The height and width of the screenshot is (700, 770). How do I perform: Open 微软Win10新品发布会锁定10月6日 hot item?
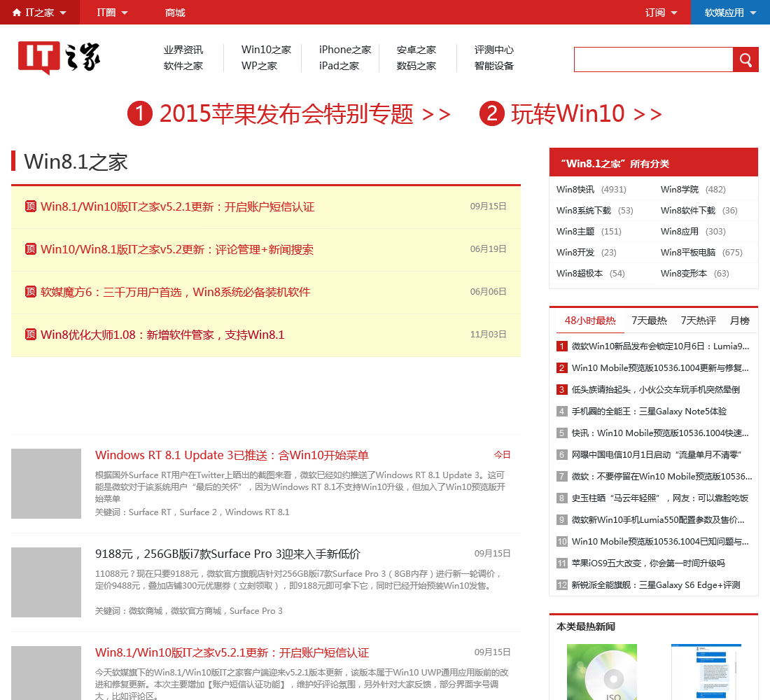pyautogui.click(x=660, y=346)
